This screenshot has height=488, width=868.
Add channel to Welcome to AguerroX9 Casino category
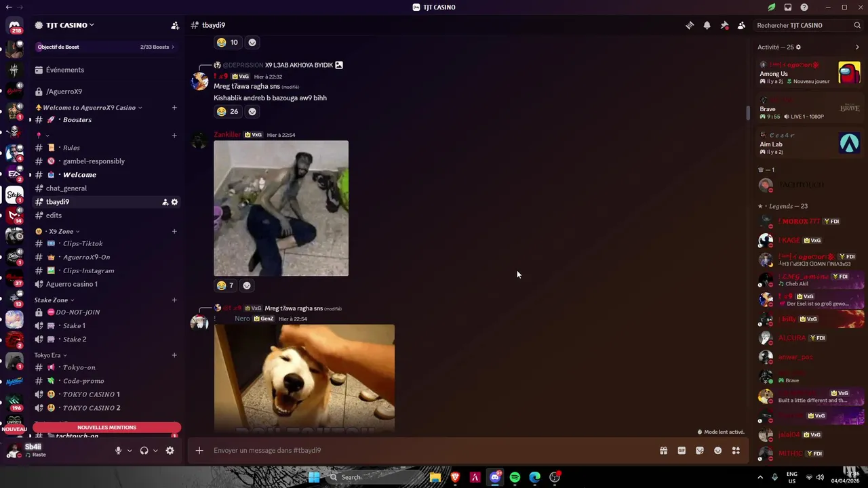174,108
